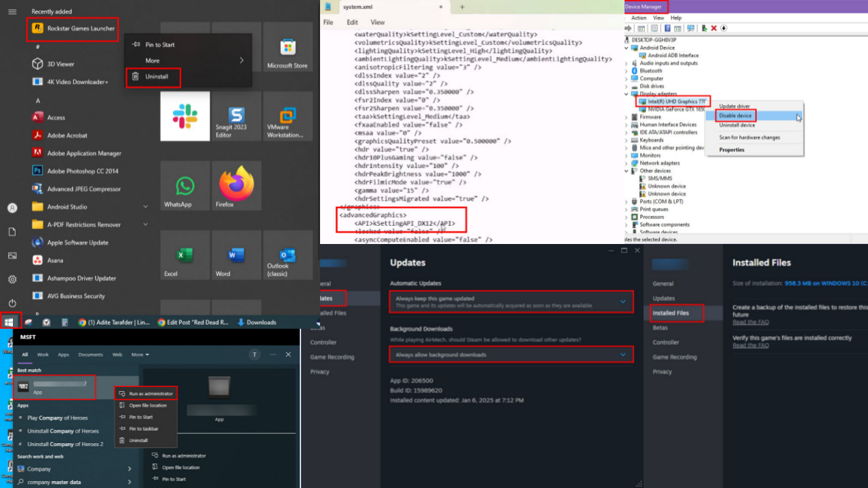Click Play Company of Heroes search result
Screen dimensions: 868x488
[x=57, y=418]
